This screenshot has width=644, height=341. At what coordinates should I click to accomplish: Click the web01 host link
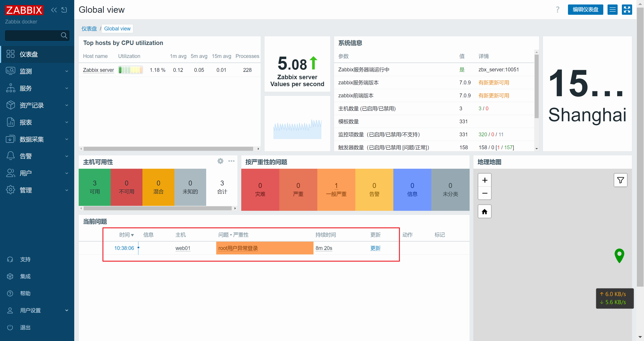pos(183,248)
